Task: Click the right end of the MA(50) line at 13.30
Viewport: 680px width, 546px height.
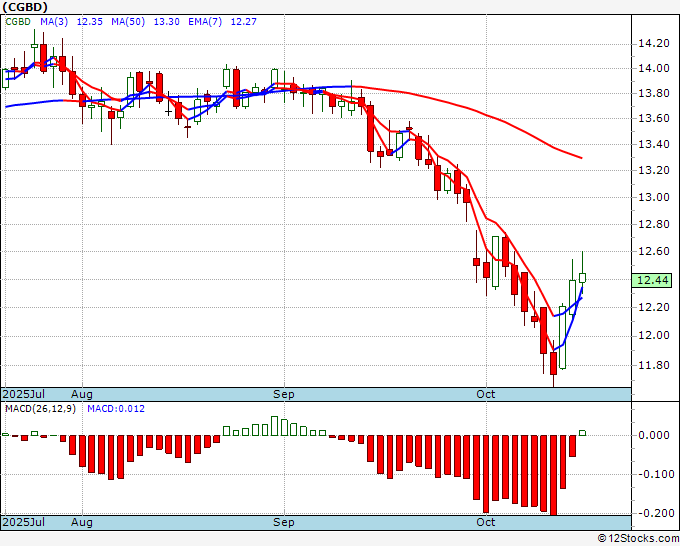Action: (x=582, y=158)
